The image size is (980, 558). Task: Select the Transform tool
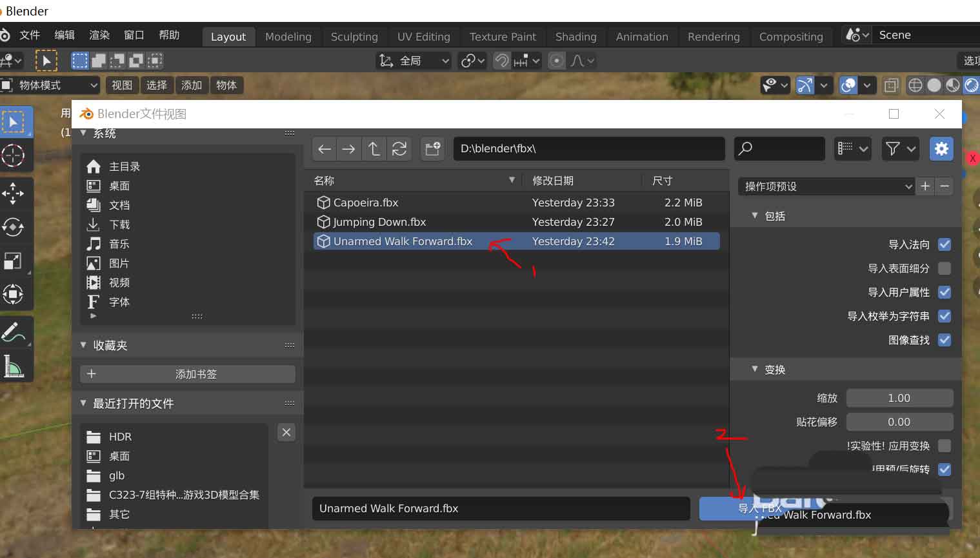click(x=14, y=295)
